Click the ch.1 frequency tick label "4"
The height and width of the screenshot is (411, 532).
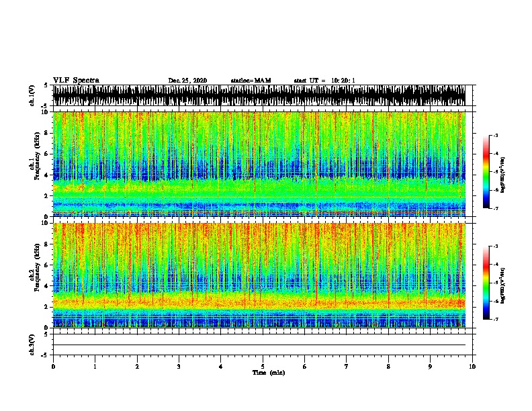(47, 175)
